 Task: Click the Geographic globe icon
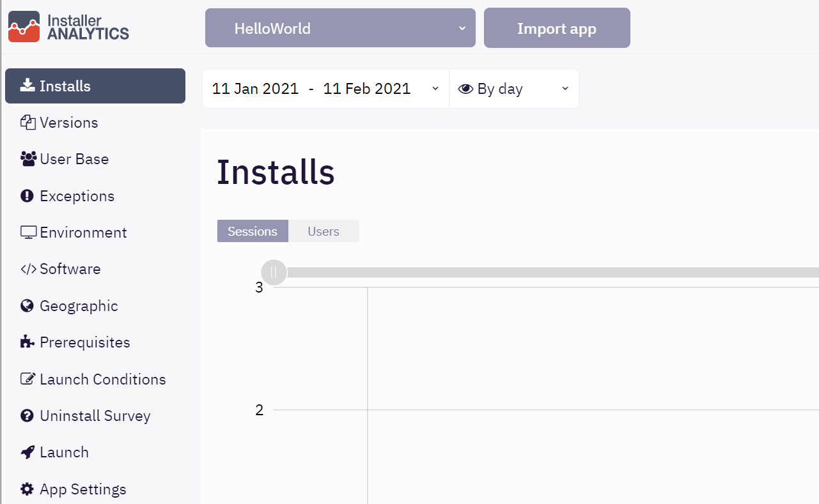27,306
